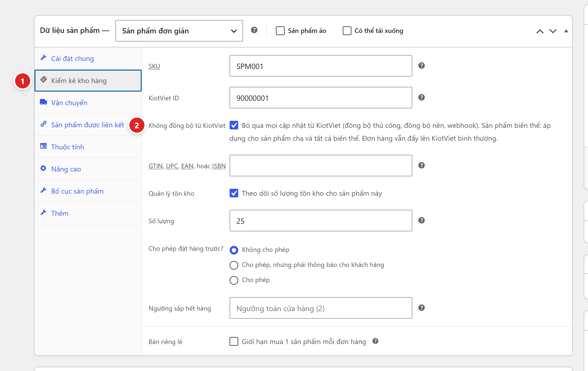
Task: Click help icon for Ngưỡng sắp hết hàng
Action: (421, 308)
